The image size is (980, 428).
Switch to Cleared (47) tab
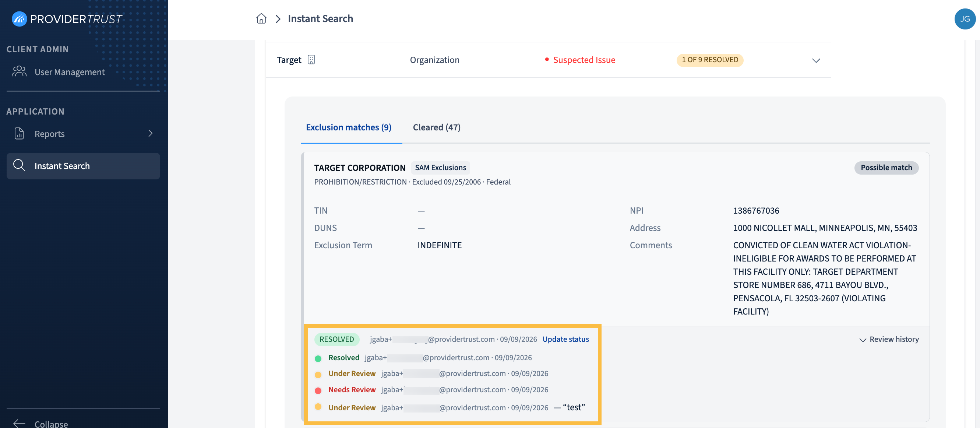[437, 127]
